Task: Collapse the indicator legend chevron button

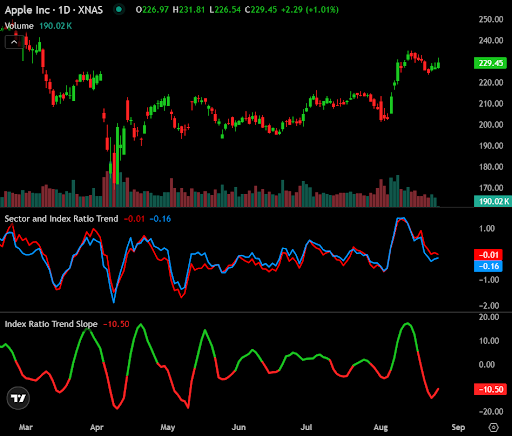Action: [14, 42]
